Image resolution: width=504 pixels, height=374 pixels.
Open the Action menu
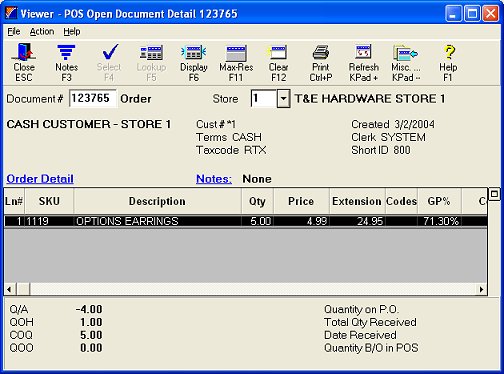42,32
